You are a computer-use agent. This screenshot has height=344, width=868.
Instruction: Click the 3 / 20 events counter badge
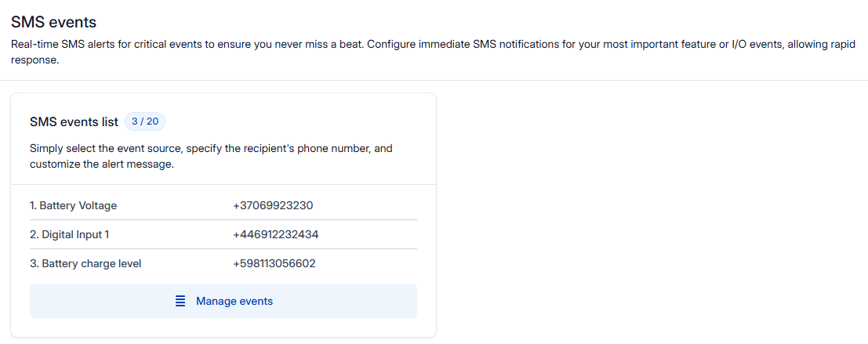tap(145, 121)
